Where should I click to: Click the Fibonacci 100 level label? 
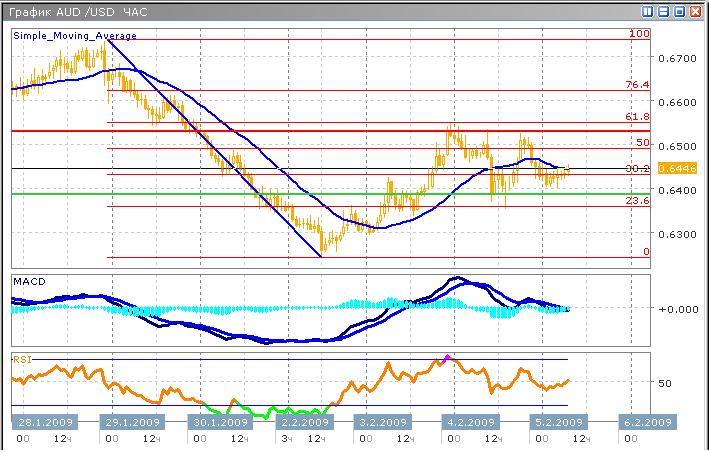639,34
